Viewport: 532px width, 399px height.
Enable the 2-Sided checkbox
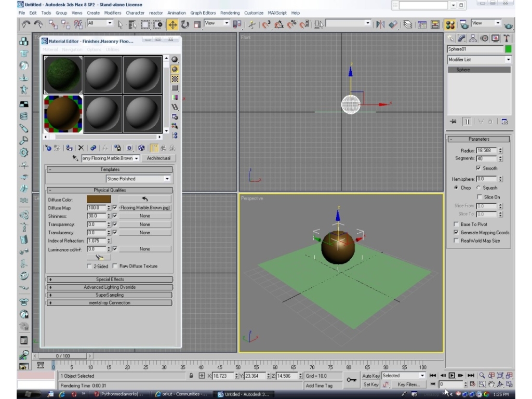pos(89,266)
